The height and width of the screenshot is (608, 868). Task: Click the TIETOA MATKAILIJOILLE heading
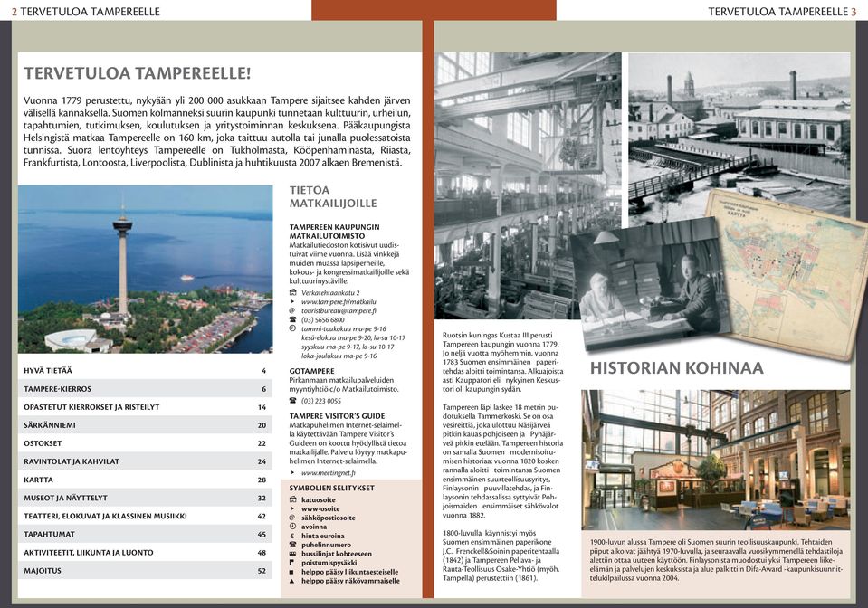click(x=333, y=197)
